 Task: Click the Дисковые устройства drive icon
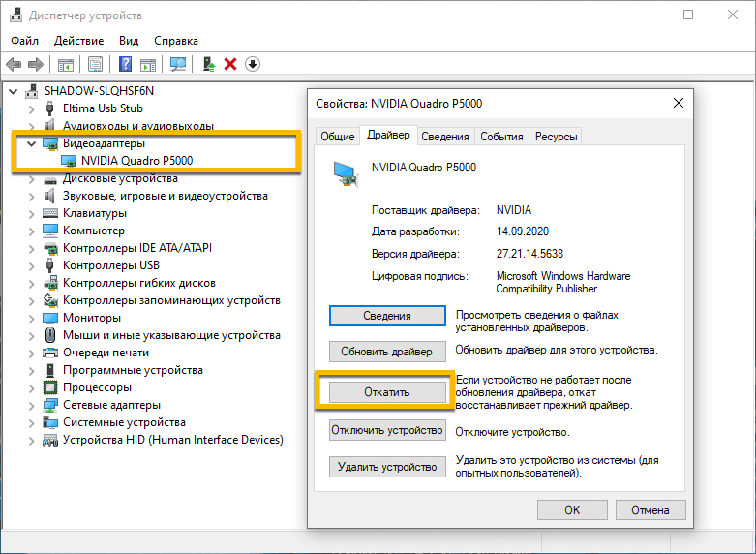coord(50,180)
